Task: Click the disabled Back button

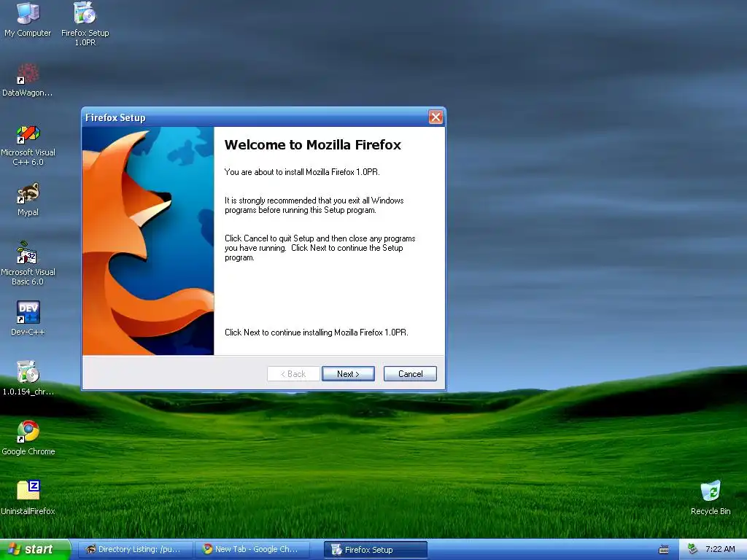Action: pos(293,374)
